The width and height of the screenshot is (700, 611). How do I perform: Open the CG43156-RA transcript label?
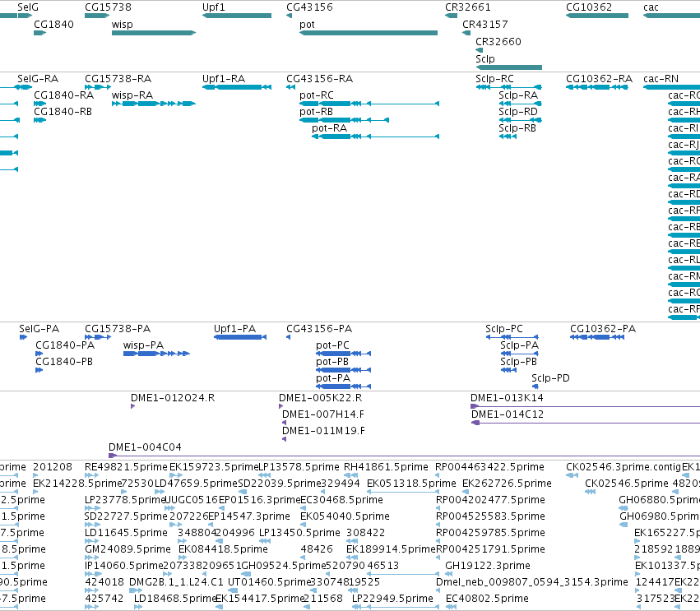click(320, 79)
